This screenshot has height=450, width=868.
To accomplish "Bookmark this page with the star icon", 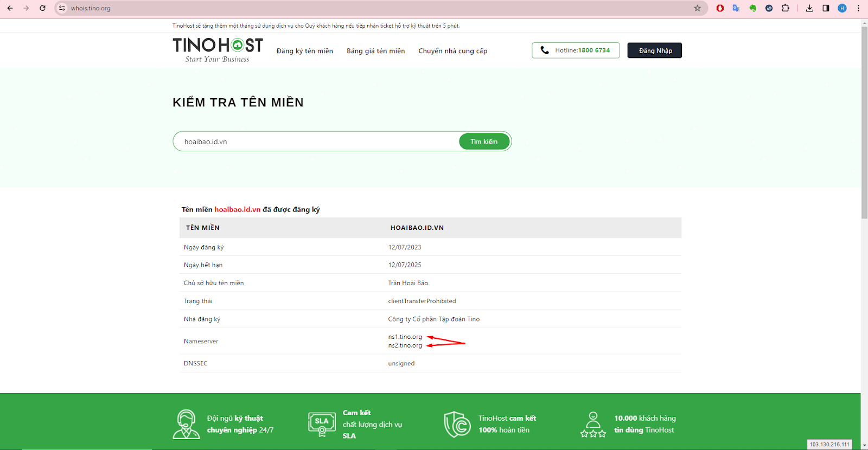I will pyautogui.click(x=698, y=8).
